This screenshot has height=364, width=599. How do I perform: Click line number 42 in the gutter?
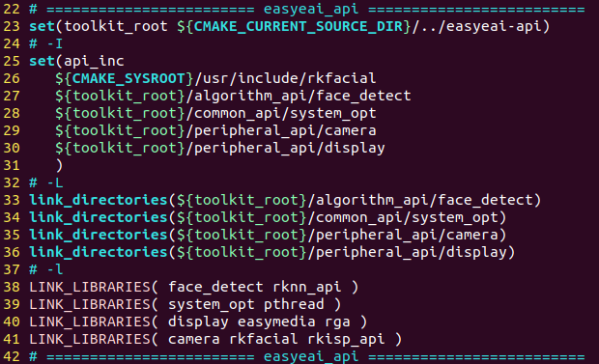[12, 356]
